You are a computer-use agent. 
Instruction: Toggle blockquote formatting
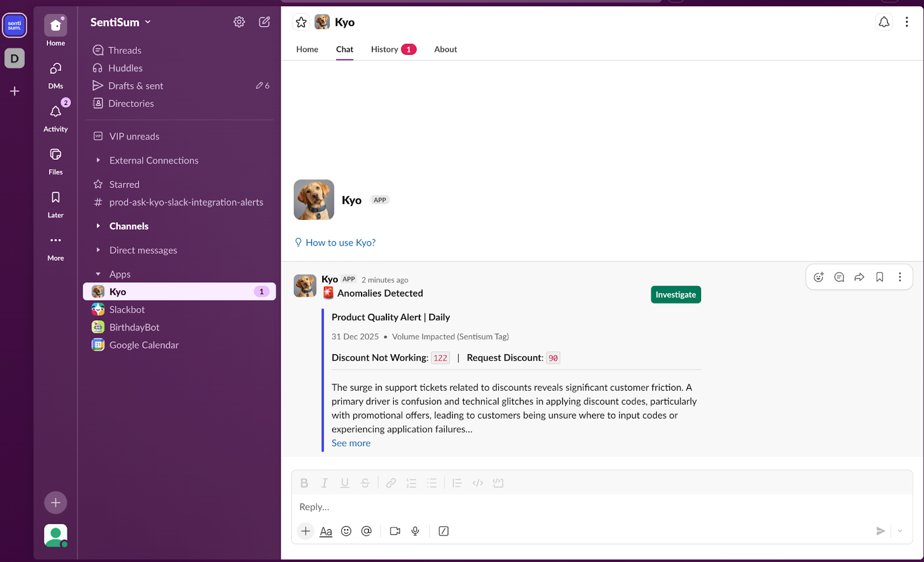[457, 483]
